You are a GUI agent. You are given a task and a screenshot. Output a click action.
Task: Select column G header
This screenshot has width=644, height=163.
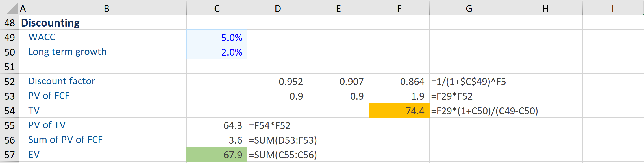pos(469,8)
